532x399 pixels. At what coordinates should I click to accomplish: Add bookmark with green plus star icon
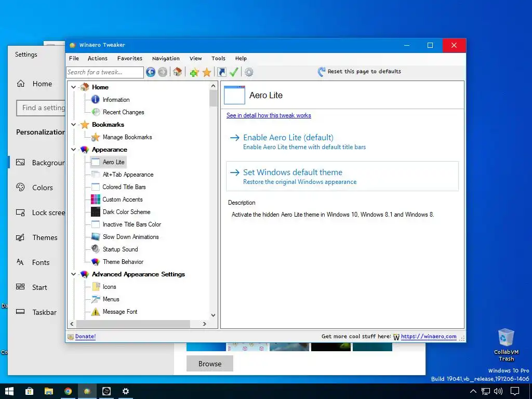point(194,72)
